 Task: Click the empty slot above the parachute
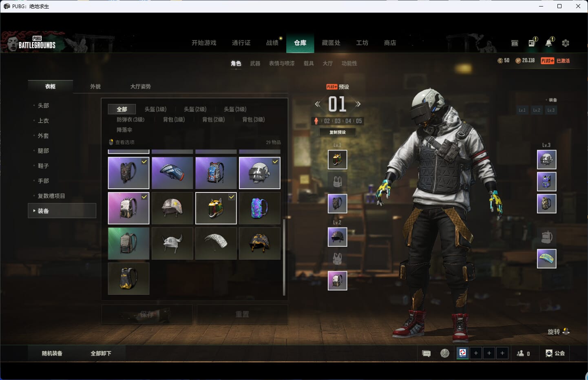(x=547, y=237)
